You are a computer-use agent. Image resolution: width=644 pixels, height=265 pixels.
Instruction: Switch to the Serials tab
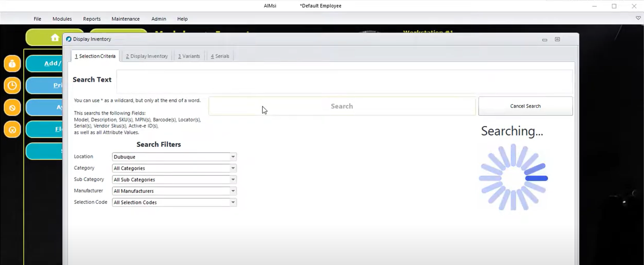coord(220,56)
